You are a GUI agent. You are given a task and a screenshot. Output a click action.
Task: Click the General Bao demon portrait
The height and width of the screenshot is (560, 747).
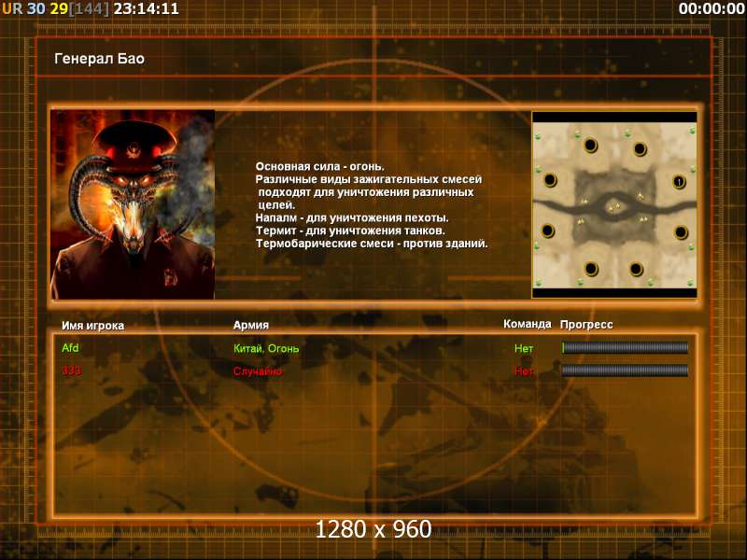[133, 204]
